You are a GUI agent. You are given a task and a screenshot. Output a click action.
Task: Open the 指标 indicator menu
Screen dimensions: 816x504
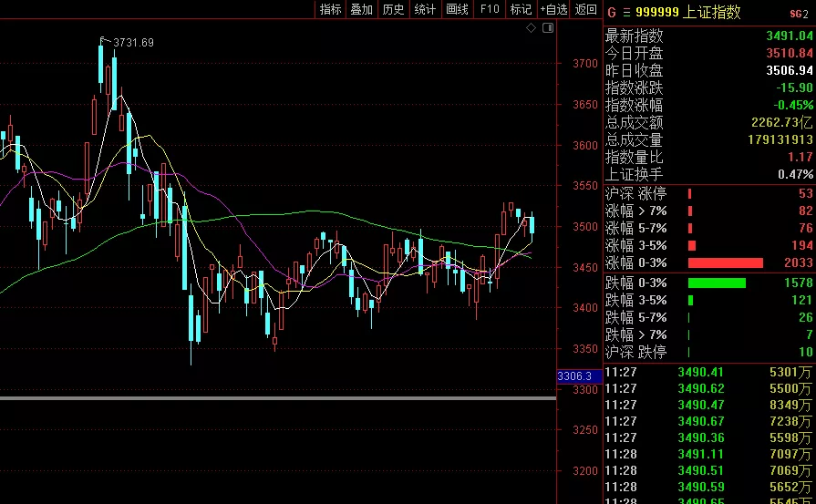click(330, 9)
